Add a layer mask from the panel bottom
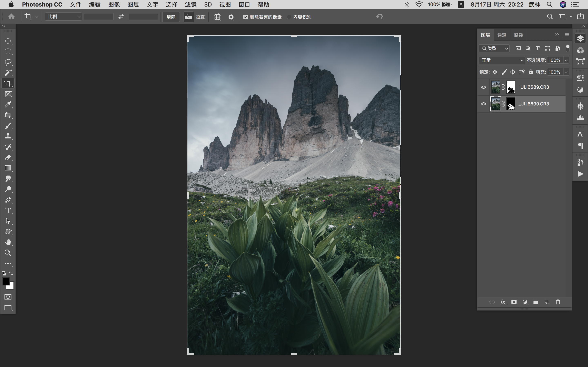588x367 pixels. point(514,302)
